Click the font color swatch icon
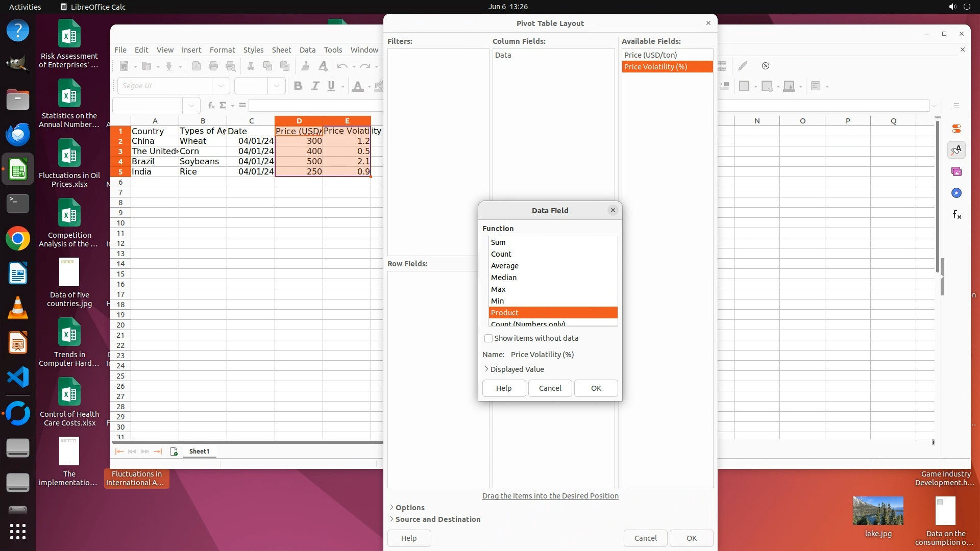 coord(357,86)
